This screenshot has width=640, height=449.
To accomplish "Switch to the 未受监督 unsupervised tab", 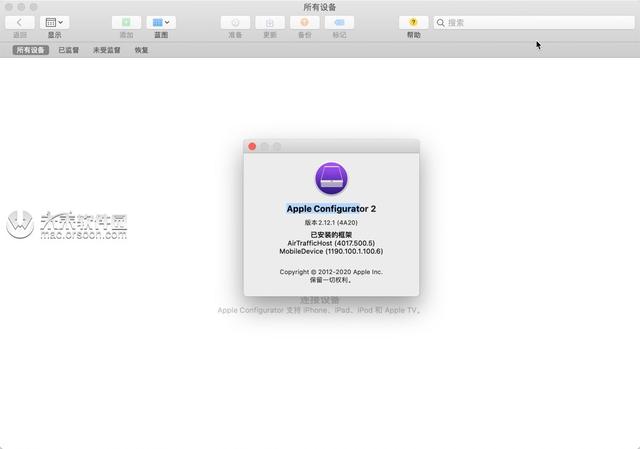I will click(x=107, y=50).
